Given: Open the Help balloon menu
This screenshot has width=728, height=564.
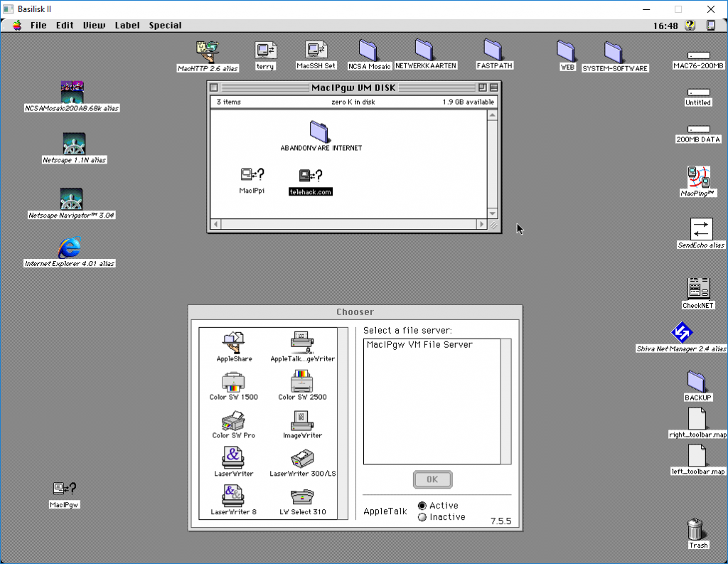Looking at the screenshot, I should click(x=690, y=26).
